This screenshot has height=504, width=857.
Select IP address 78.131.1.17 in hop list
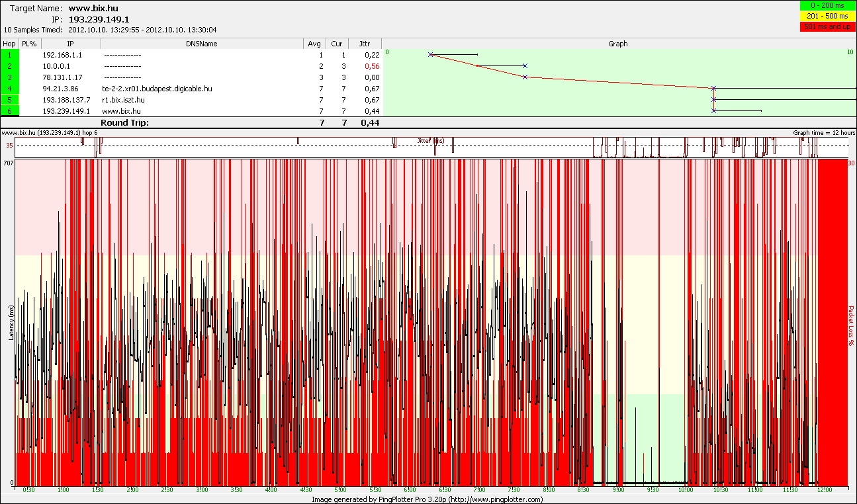(x=62, y=77)
